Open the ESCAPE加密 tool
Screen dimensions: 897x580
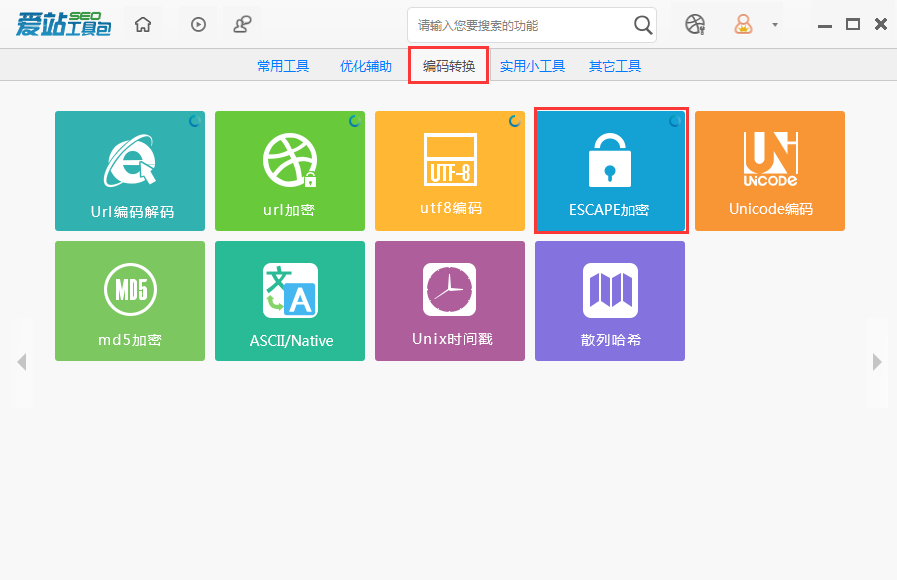[x=609, y=170]
